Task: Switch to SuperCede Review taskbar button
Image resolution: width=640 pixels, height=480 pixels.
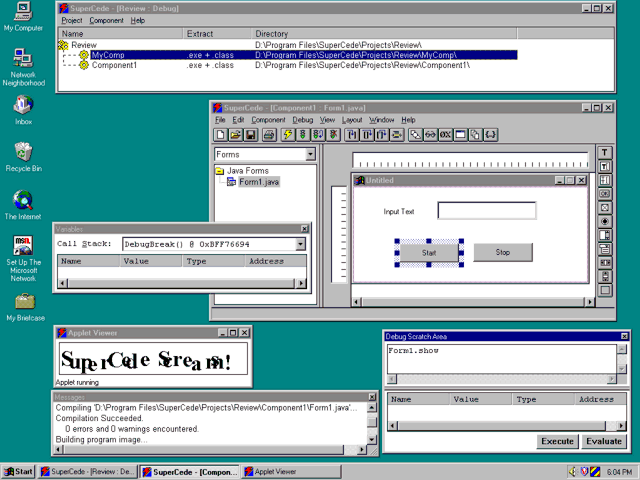Action: (x=88, y=471)
